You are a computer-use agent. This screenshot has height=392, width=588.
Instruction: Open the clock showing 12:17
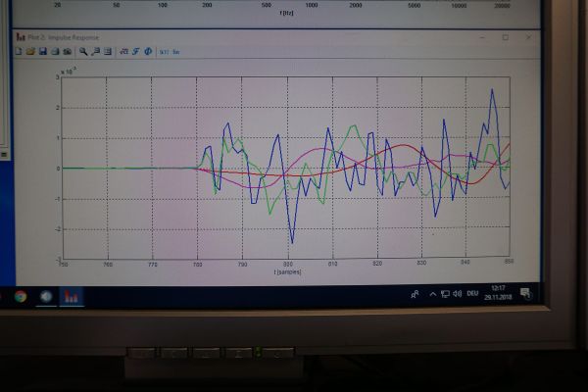coord(500,293)
